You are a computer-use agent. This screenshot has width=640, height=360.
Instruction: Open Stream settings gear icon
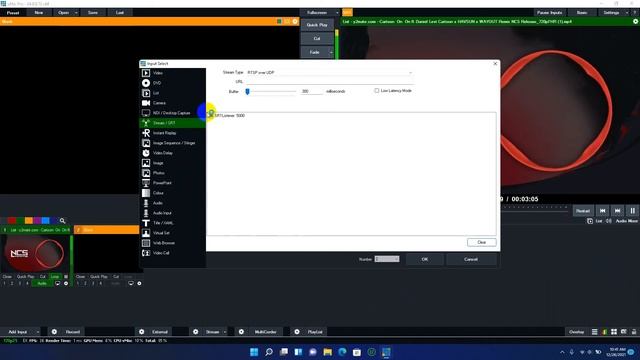[196, 332]
